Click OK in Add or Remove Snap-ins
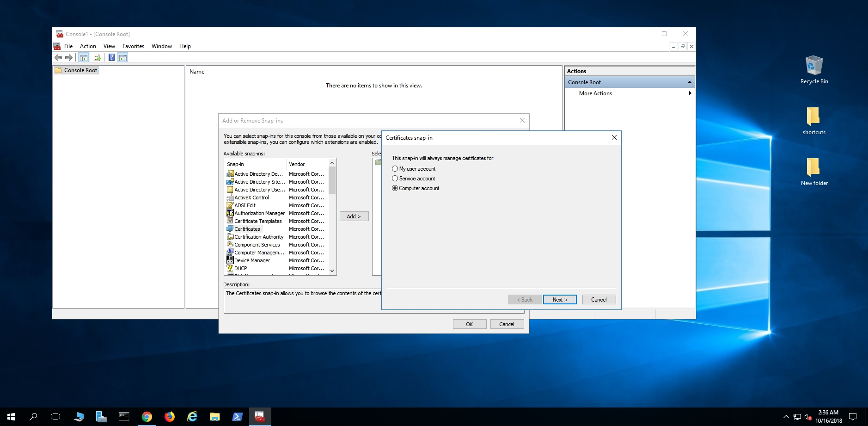Screen dimensions: 868x426 pyautogui.click(x=470, y=324)
